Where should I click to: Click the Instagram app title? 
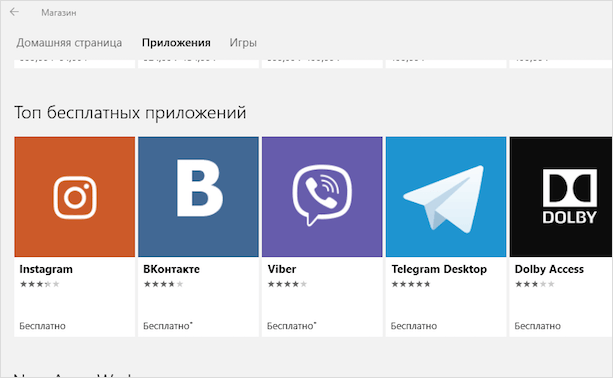coord(46,269)
